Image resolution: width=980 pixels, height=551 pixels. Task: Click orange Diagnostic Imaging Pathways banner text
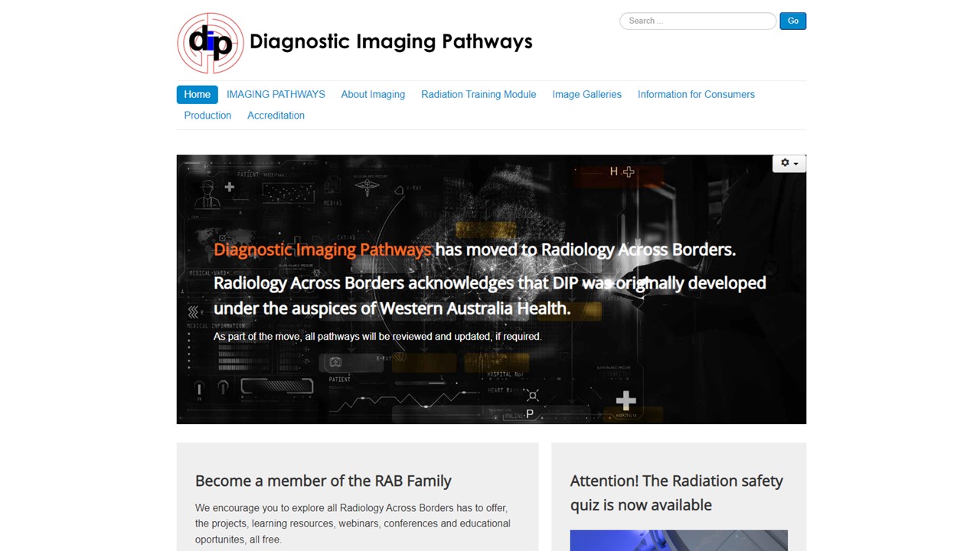pyautogui.click(x=322, y=249)
